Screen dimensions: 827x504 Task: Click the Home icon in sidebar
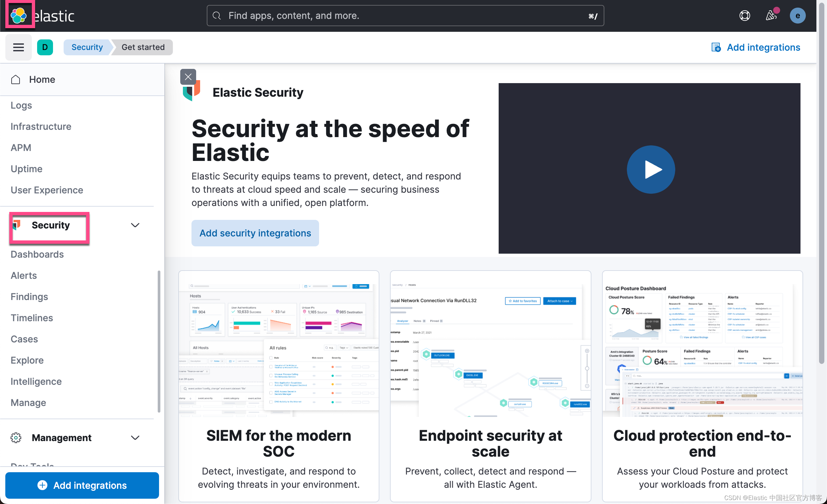tap(16, 79)
